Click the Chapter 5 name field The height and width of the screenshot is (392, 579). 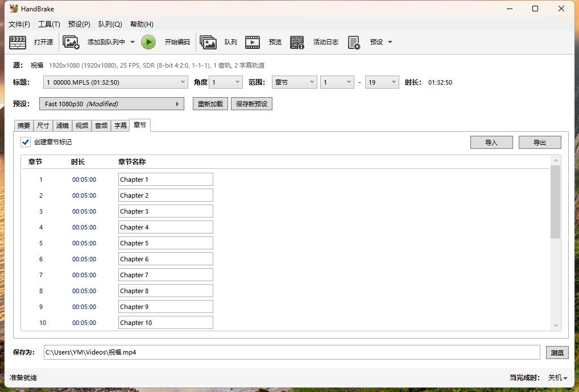[x=166, y=243]
